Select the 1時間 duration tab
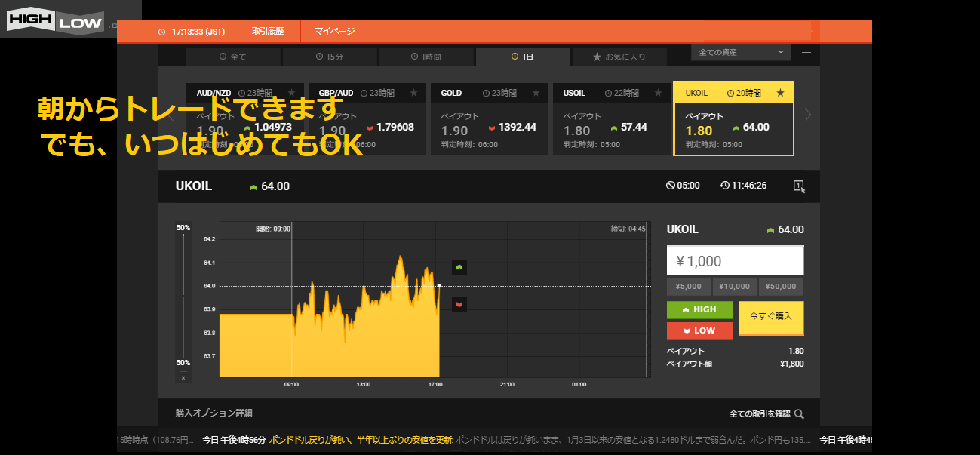The width and height of the screenshot is (980, 455). [426, 57]
